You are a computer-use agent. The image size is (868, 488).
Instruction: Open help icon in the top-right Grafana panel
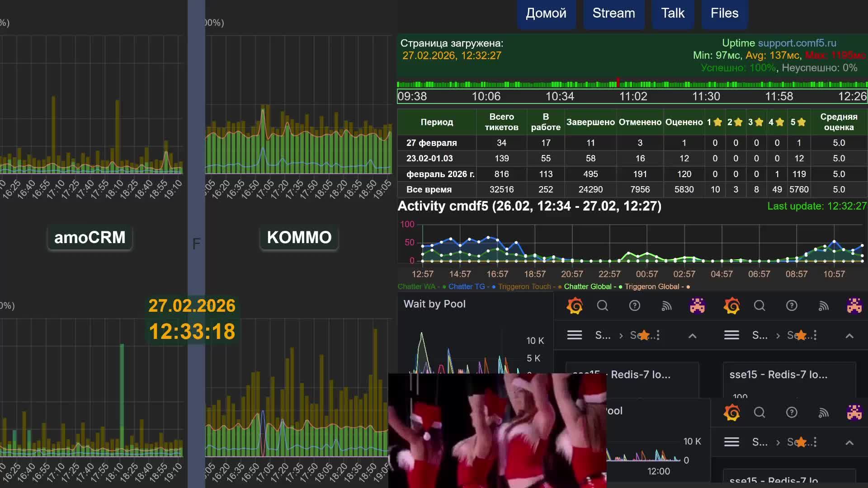[x=791, y=306]
